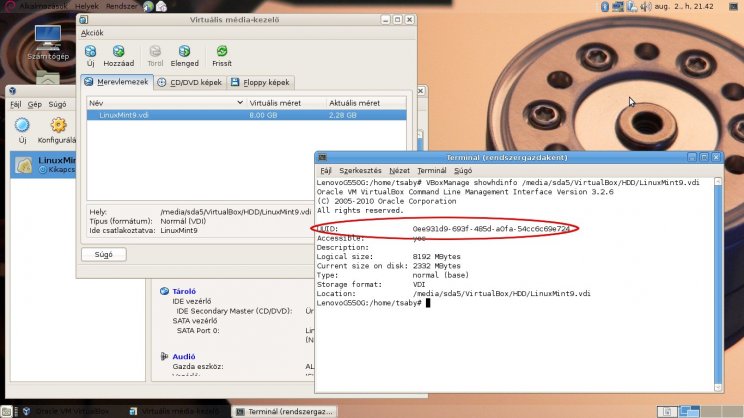Click the terminal command prompt line
This screenshot has height=418, width=744.
click(373, 303)
